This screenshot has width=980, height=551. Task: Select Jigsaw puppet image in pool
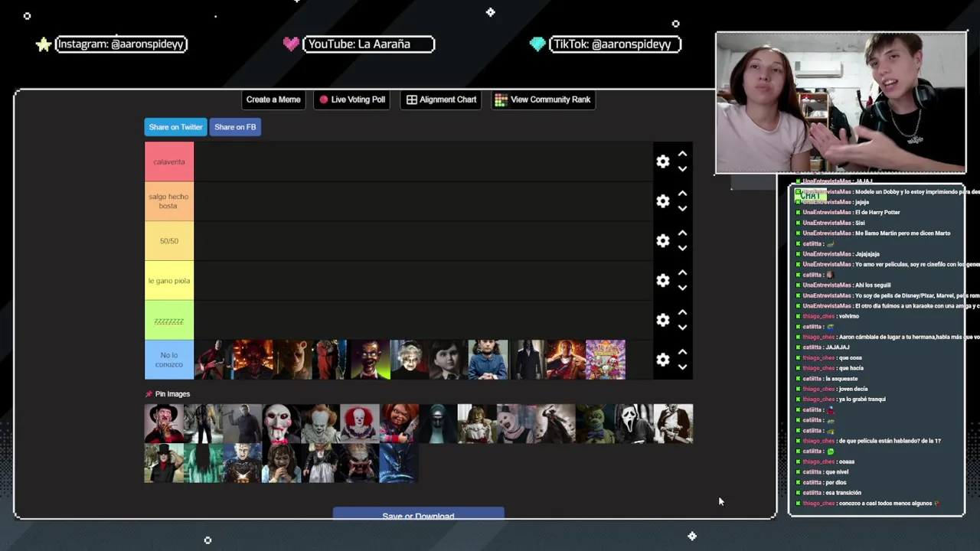pos(281,424)
